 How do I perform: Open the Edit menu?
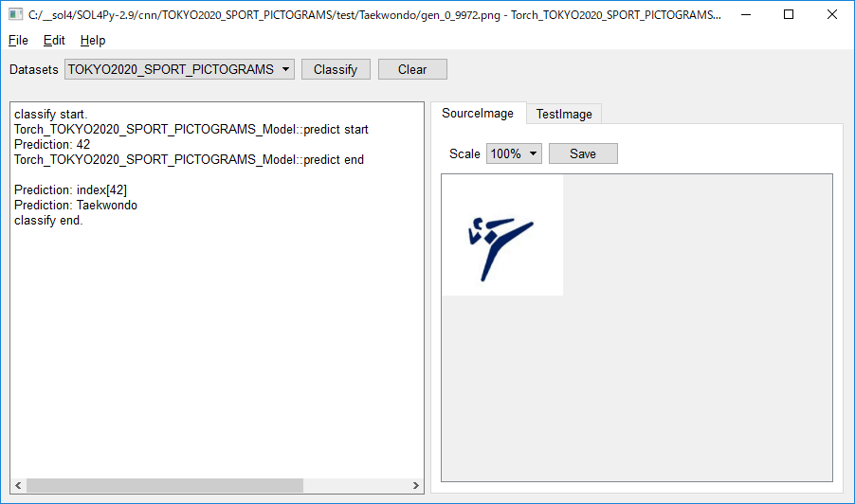(54, 41)
